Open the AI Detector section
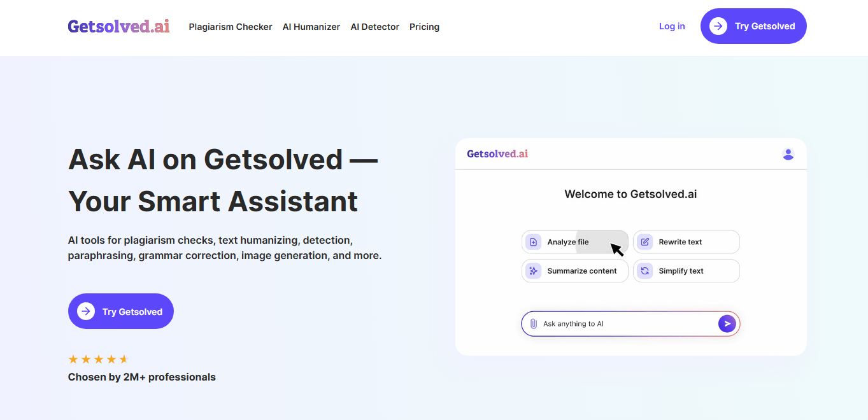 [x=374, y=27]
